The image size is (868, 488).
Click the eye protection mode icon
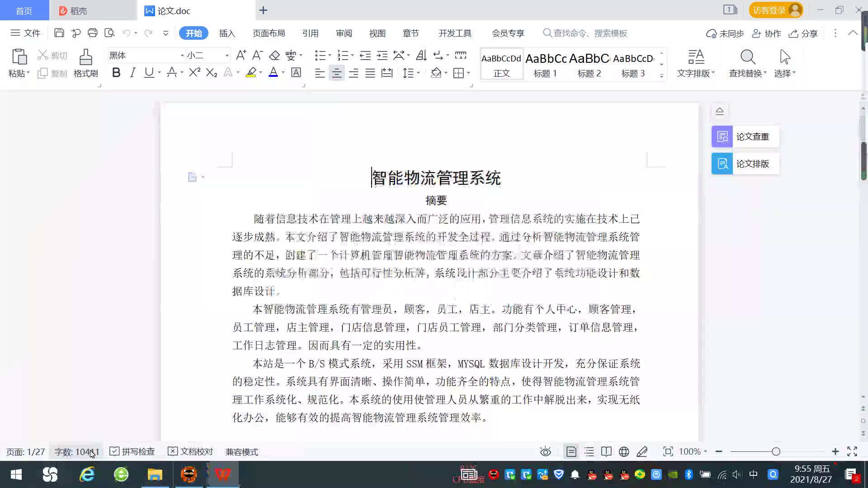click(546, 451)
